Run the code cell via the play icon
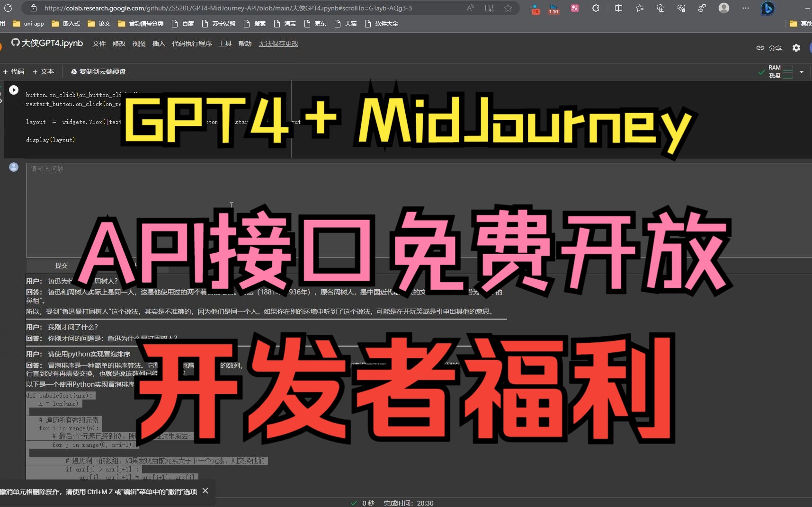This screenshot has width=812, height=507. pyautogui.click(x=13, y=89)
